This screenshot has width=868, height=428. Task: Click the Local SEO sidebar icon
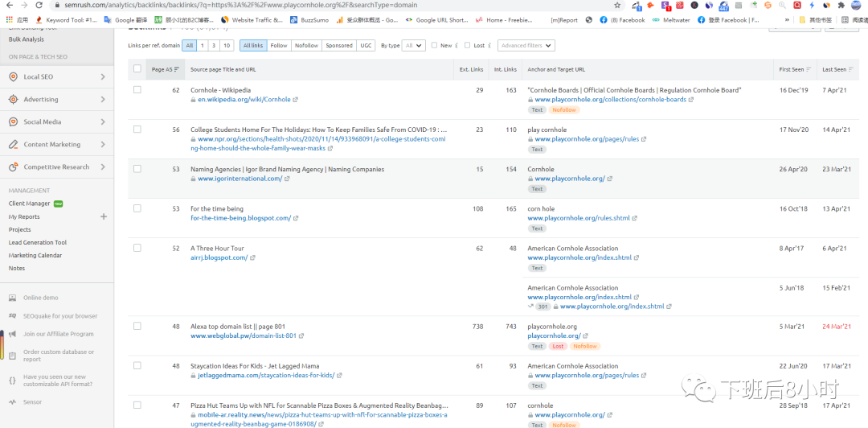point(14,77)
